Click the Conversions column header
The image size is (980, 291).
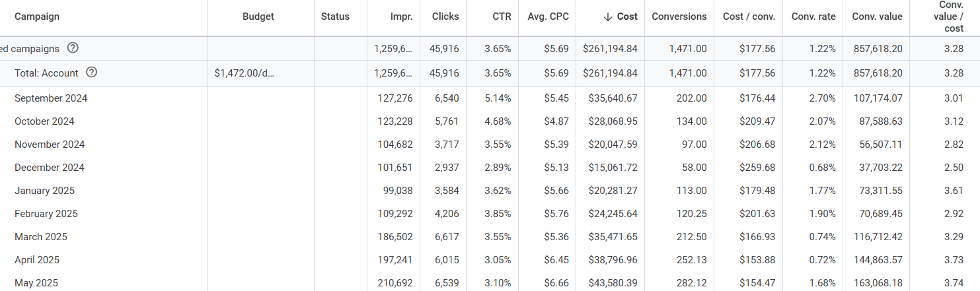(x=679, y=16)
